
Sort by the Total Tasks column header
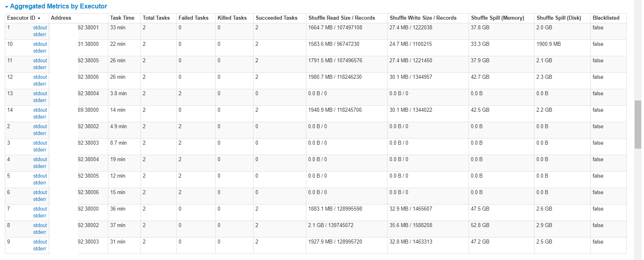click(156, 18)
